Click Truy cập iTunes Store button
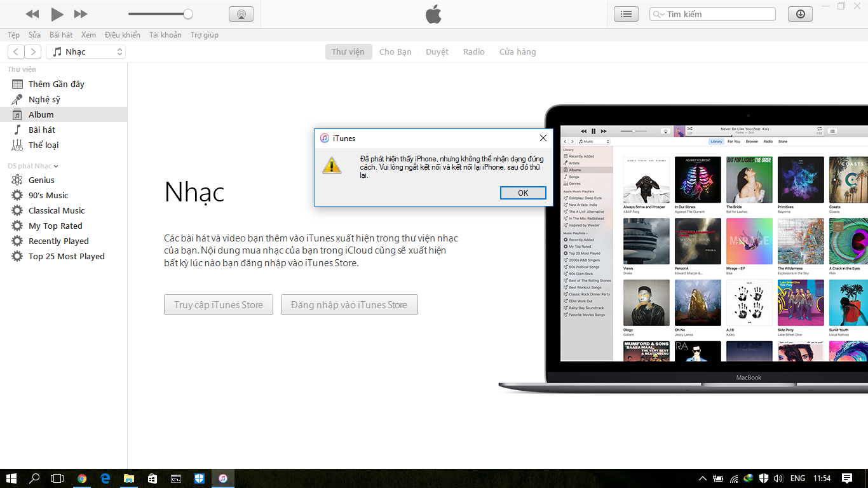The image size is (868, 488). click(x=218, y=305)
